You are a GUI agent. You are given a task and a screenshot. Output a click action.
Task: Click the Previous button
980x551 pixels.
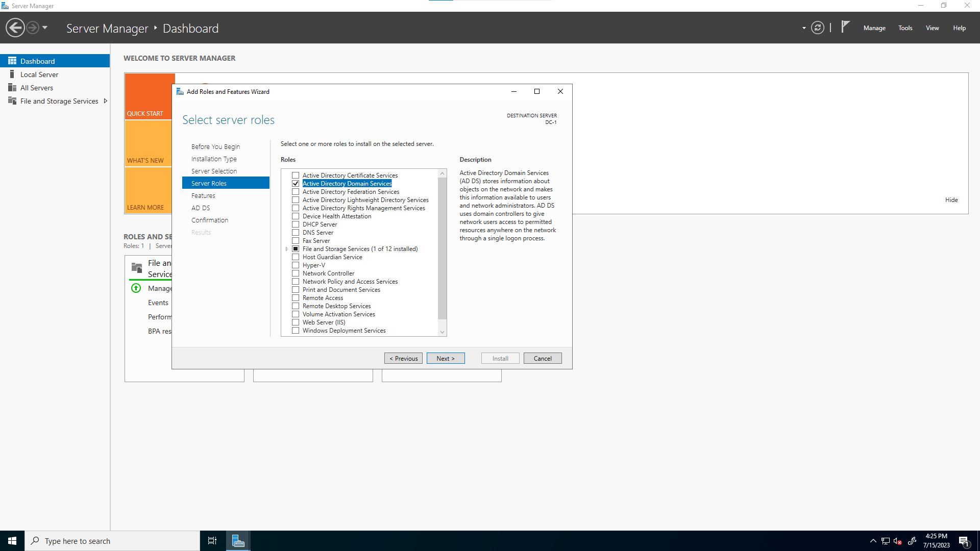pyautogui.click(x=403, y=358)
